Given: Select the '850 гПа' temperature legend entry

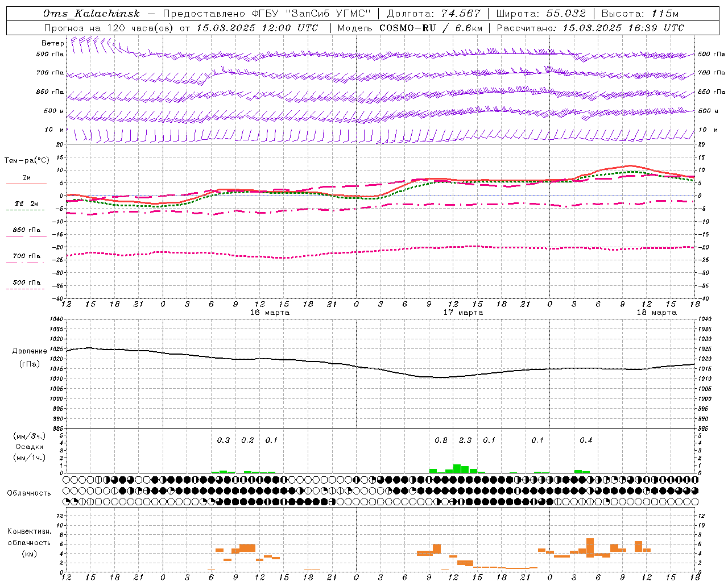Looking at the screenshot, I should point(26,230).
